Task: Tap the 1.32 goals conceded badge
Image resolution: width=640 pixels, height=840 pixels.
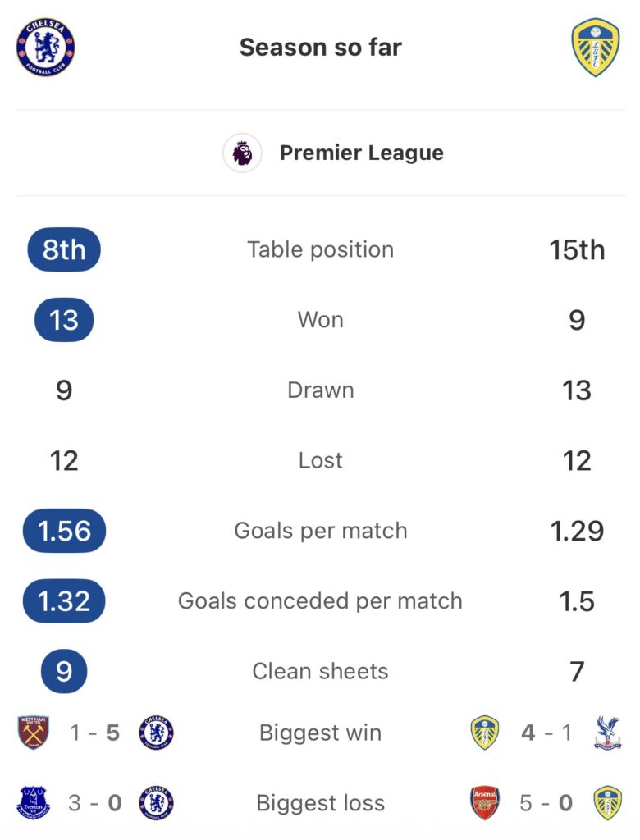Action: coord(64,601)
